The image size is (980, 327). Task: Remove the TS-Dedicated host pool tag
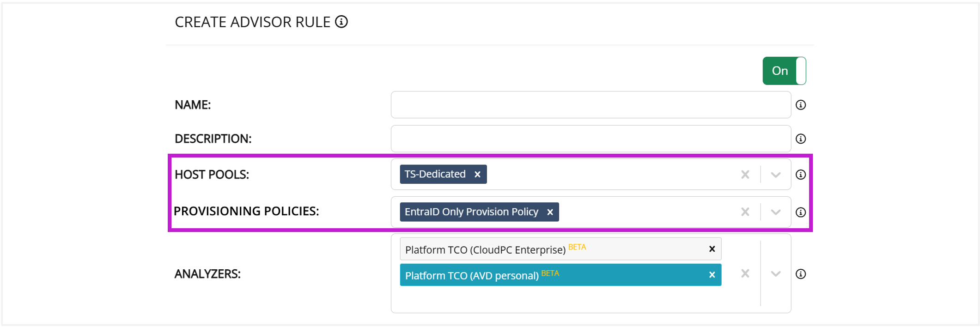pyautogui.click(x=477, y=175)
